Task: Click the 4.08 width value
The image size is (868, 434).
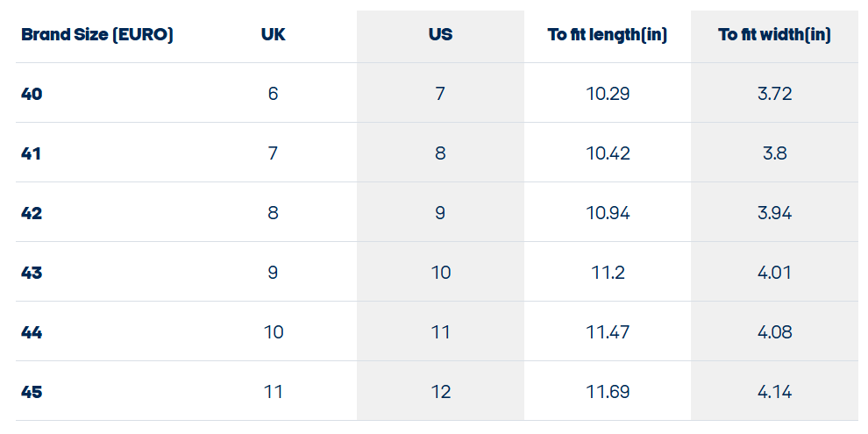Action: pyautogui.click(x=774, y=332)
